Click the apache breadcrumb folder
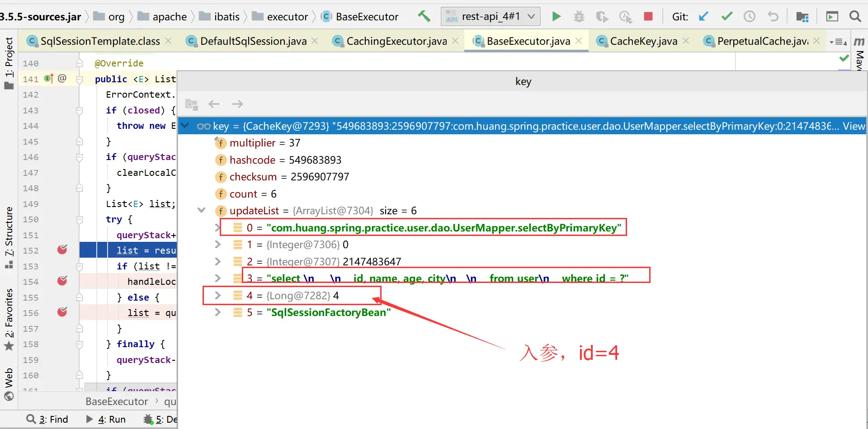 (x=162, y=17)
